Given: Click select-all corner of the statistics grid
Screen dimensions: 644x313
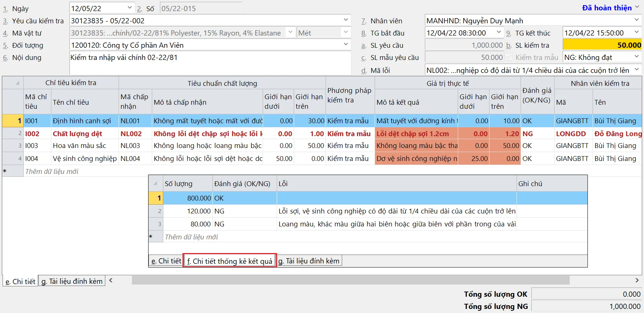Looking at the screenshot, I should point(156,184).
